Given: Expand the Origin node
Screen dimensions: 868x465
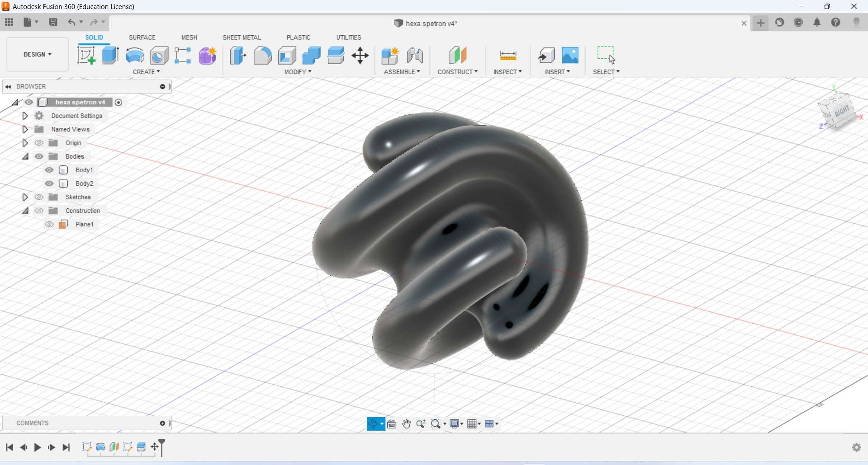Looking at the screenshot, I should [25, 143].
